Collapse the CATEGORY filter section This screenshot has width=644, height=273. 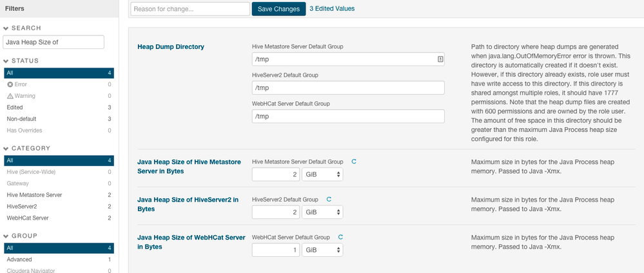(6, 149)
